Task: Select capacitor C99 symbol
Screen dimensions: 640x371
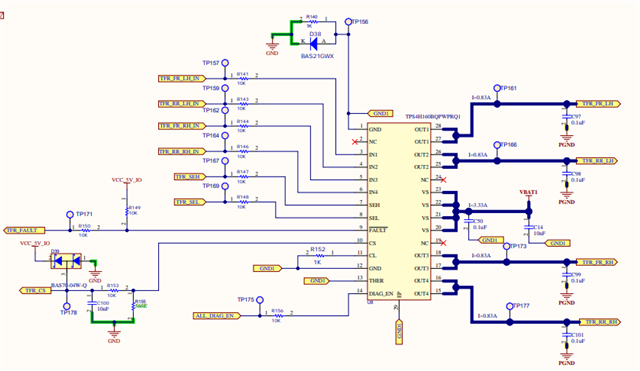Action: point(567,275)
